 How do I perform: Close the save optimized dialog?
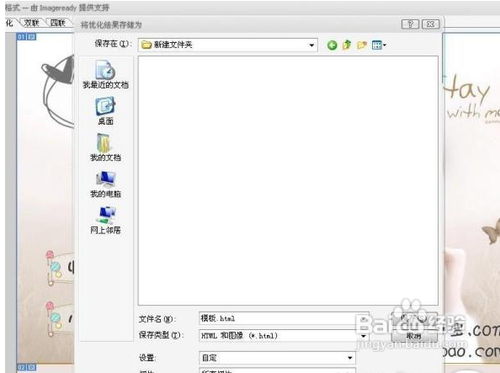tap(431, 24)
